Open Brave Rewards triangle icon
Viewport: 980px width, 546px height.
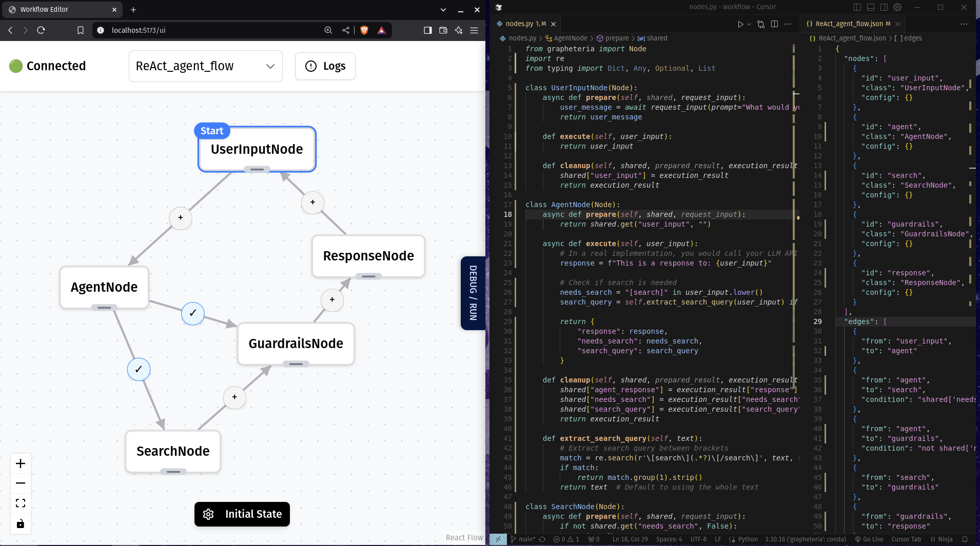[382, 30]
